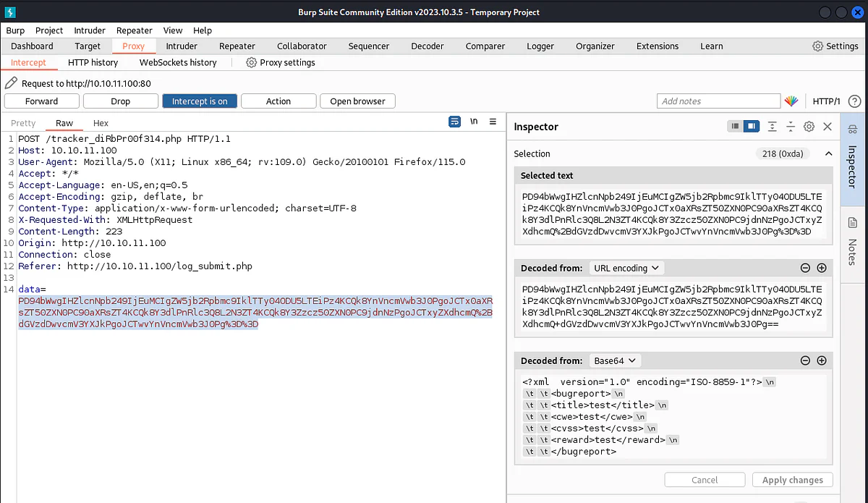The width and height of the screenshot is (868, 503).
Task: Toggle word wrap icon in request editor
Action: click(455, 122)
